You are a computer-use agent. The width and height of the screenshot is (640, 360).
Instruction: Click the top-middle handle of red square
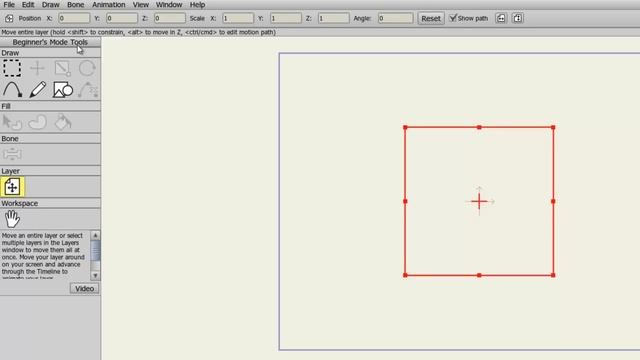click(x=479, y=127)
